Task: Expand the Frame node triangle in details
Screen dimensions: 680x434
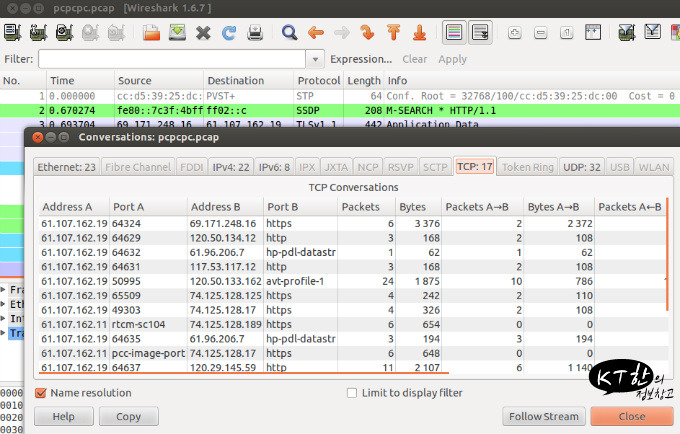Action: tap(3, 289)
